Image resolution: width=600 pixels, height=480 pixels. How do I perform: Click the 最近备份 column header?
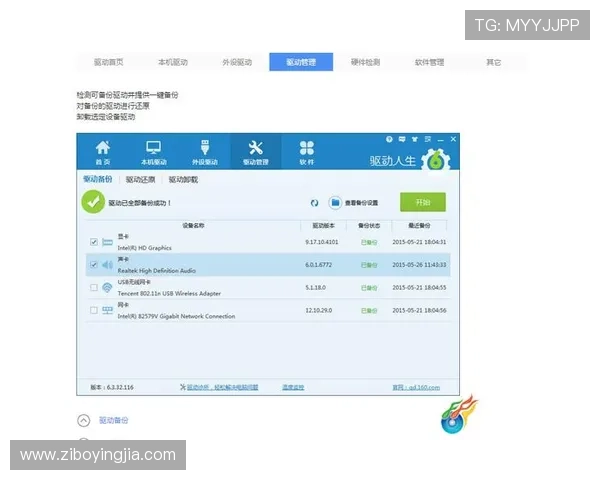pyautogui.click(x=419, y=225)
